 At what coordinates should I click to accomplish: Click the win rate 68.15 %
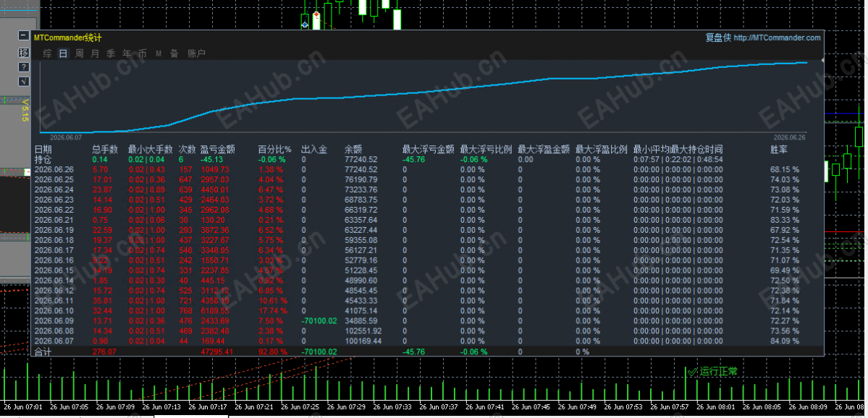785,170
